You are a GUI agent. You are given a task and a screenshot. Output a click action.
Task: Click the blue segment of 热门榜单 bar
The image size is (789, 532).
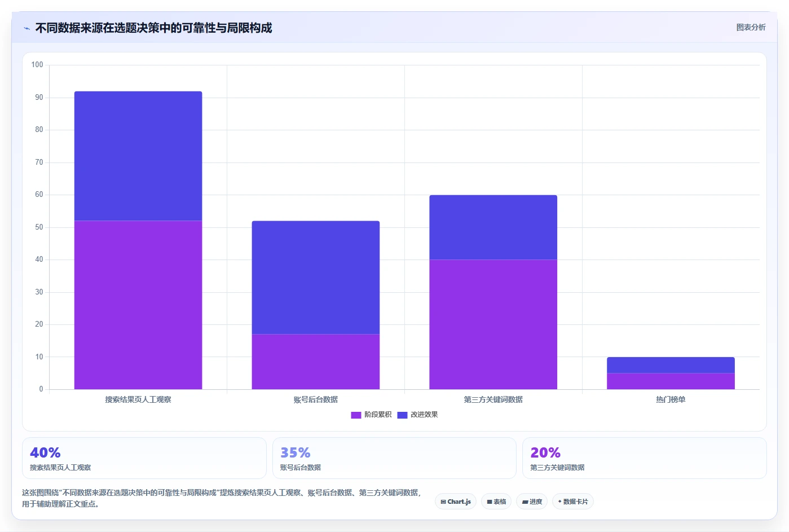pos(671,365)
